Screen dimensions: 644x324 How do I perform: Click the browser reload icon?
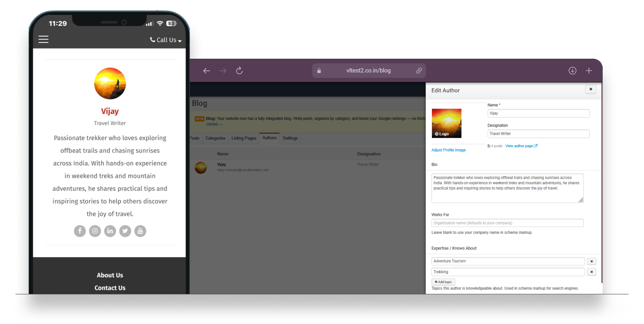click(x=239, y=71)
